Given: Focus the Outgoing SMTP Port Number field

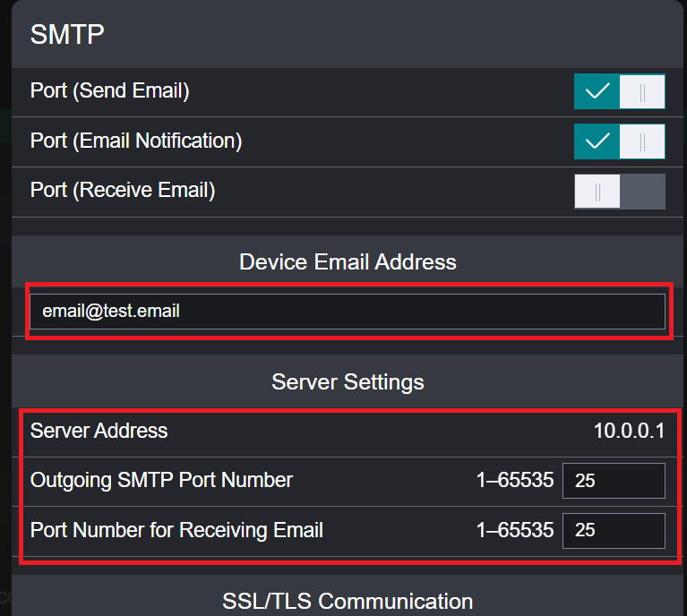Looking at the screenshot, I should pos(614,481).
